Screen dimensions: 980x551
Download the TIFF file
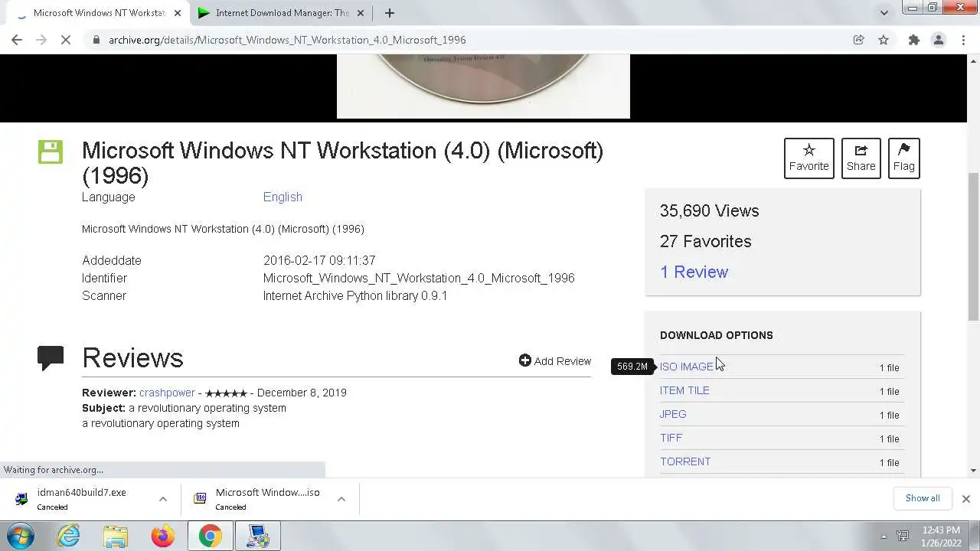tap(671, 438)
